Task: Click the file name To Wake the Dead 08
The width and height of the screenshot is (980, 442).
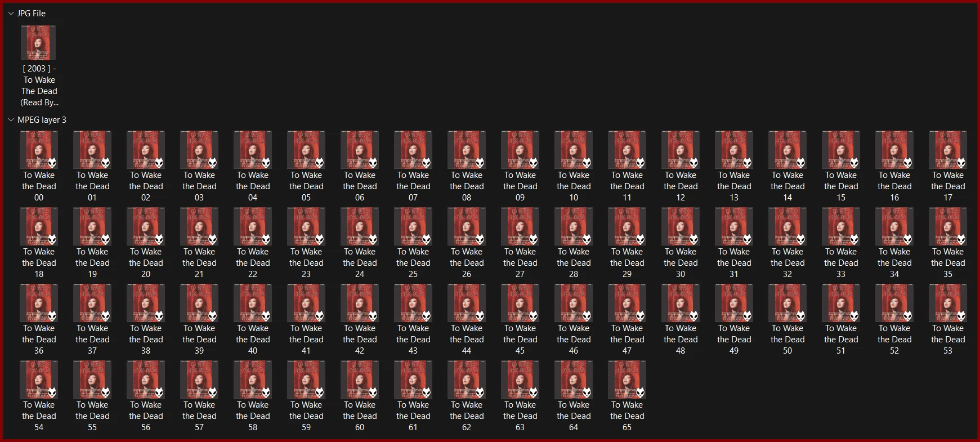Action: (467, 186)
